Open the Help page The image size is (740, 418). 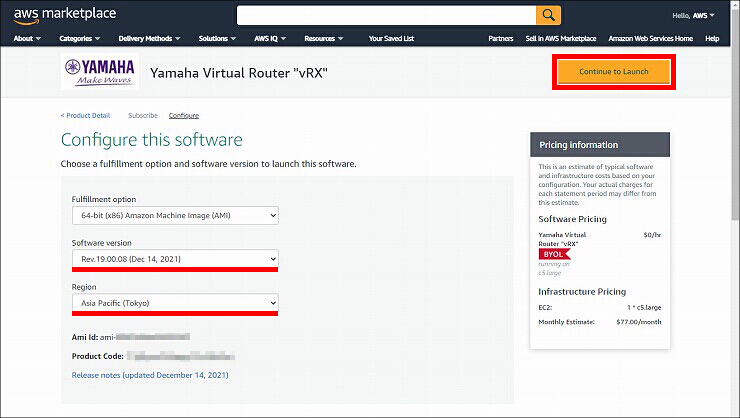pyautogui.click(x=712, y=39)
